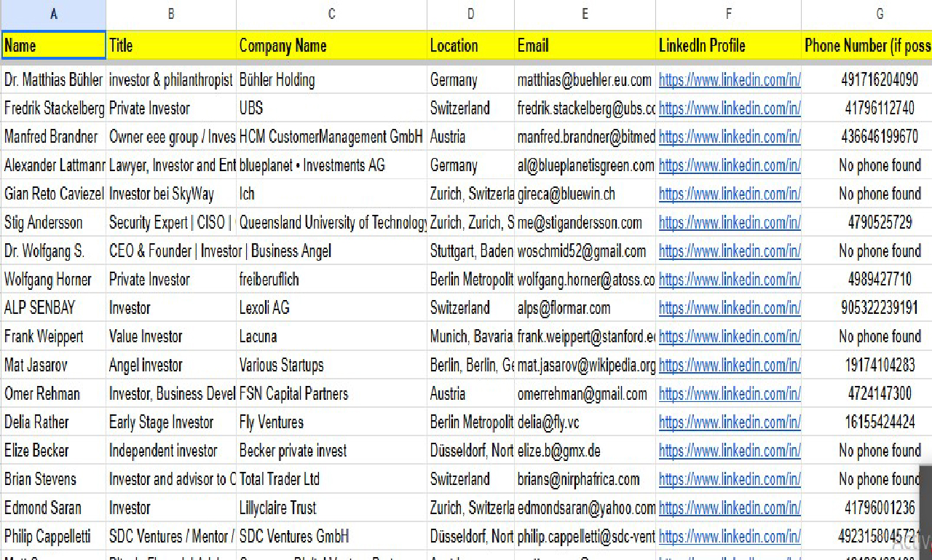Select Frank Weippert's No phone found cell

(x=881, y=336)
